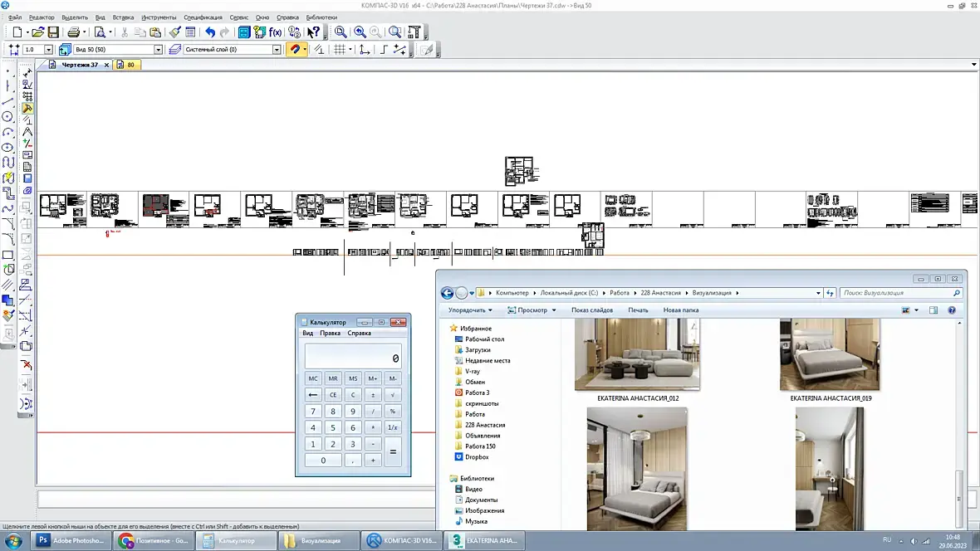Open the Windows Start button
Image resolution: width=980 pixels, height=551 pixels.
[13, 541]
